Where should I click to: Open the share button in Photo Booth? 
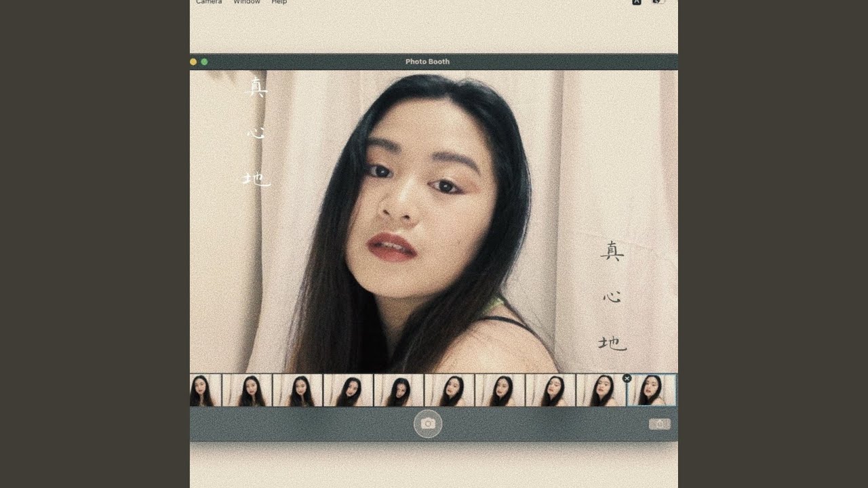pyautogui.click(x=659, y=424)
